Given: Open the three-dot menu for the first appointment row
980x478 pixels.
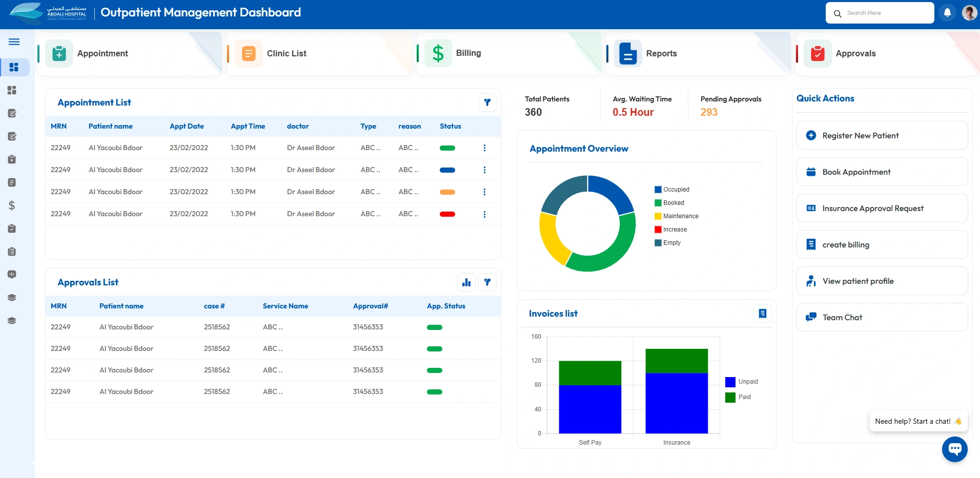Looking at the screenshot, I should 484,148.
